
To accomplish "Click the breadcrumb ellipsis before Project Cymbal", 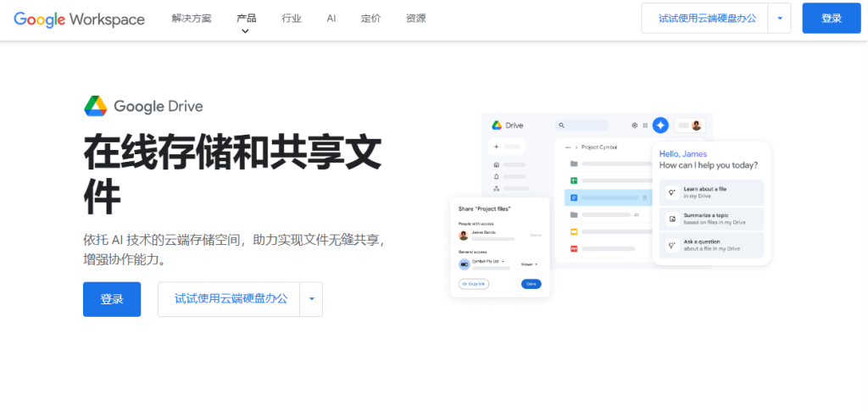I will (x=567, y=147).
